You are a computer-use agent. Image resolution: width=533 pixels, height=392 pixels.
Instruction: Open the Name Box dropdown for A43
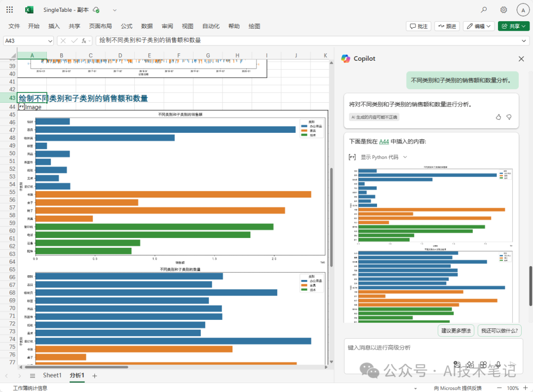[x=50, y=41]
